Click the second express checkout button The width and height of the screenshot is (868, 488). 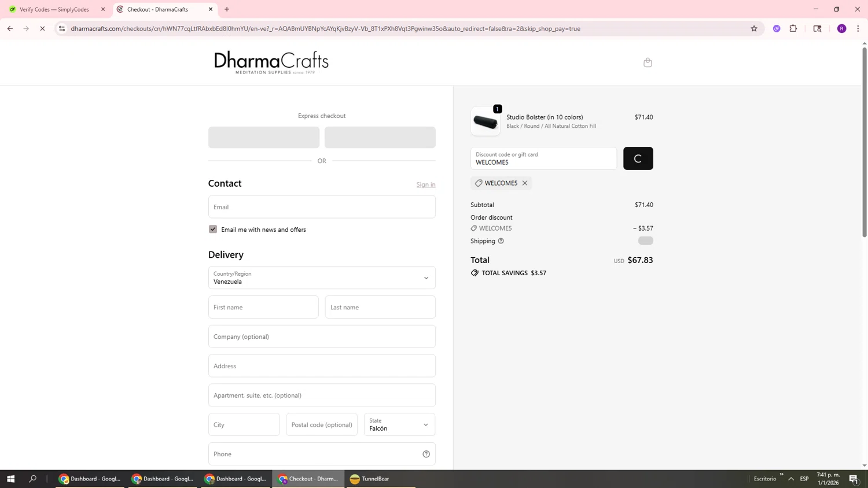coord(380,138)
